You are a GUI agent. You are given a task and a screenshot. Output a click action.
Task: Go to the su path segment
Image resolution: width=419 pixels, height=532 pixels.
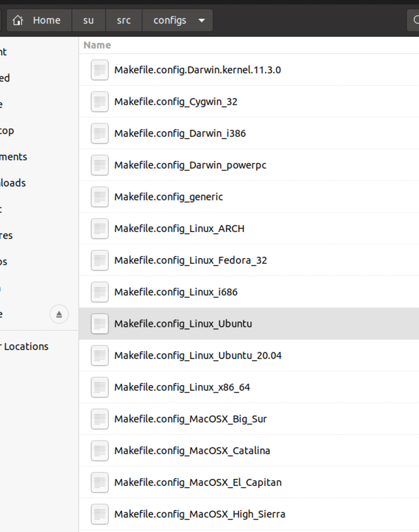coord(89,20)
